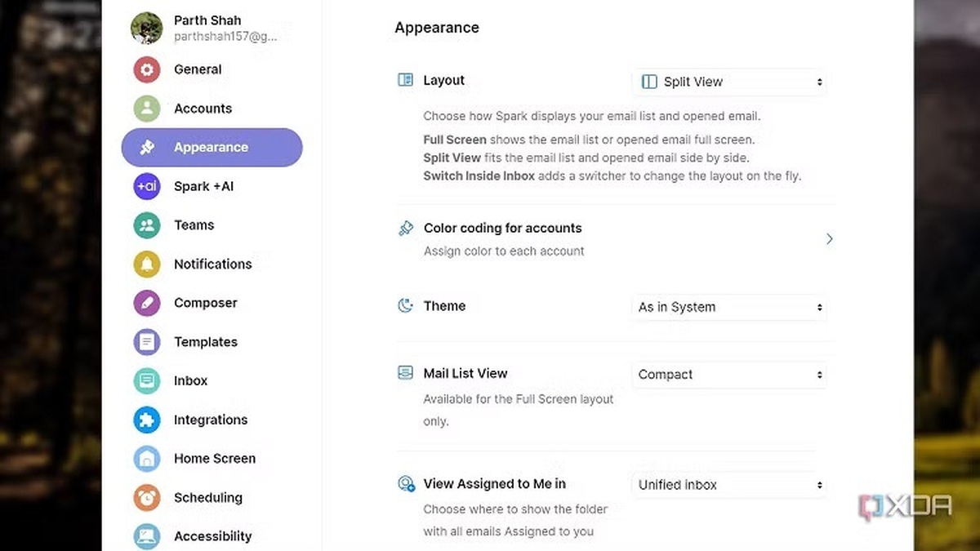Open the Mail List View Compact dropdown
The width and height of the screenshot is (980, 551).
click(729, 375)
